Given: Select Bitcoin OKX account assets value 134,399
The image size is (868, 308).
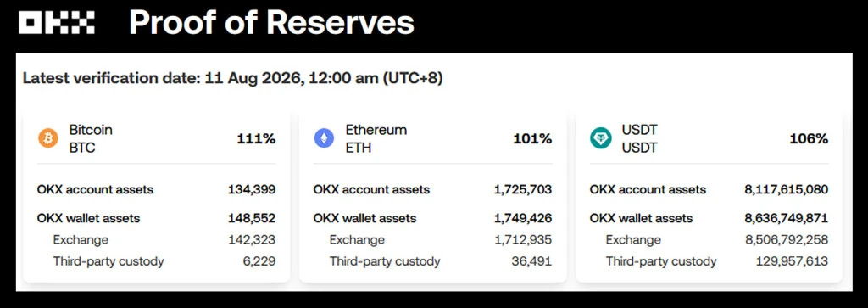Looking at the screenshot, I should pos(252,189).
